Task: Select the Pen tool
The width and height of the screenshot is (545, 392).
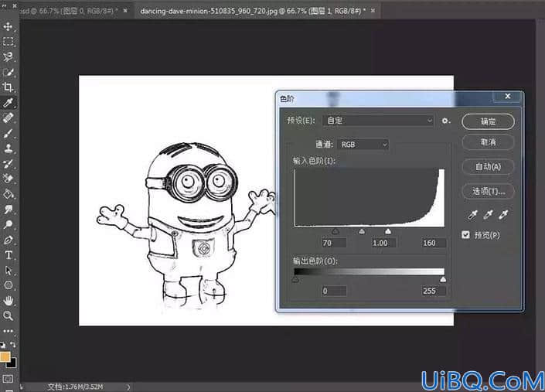Action: click(x=8, y=240)
